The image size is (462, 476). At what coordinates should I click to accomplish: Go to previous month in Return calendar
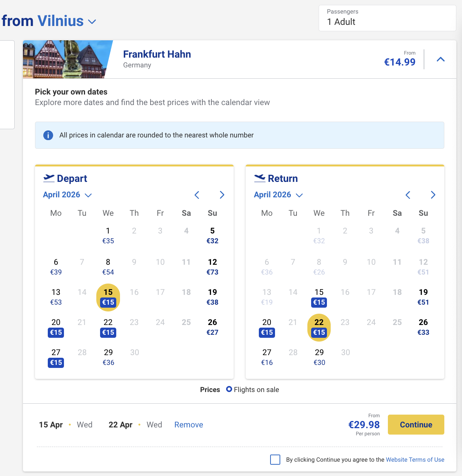(x=408, y=195)
